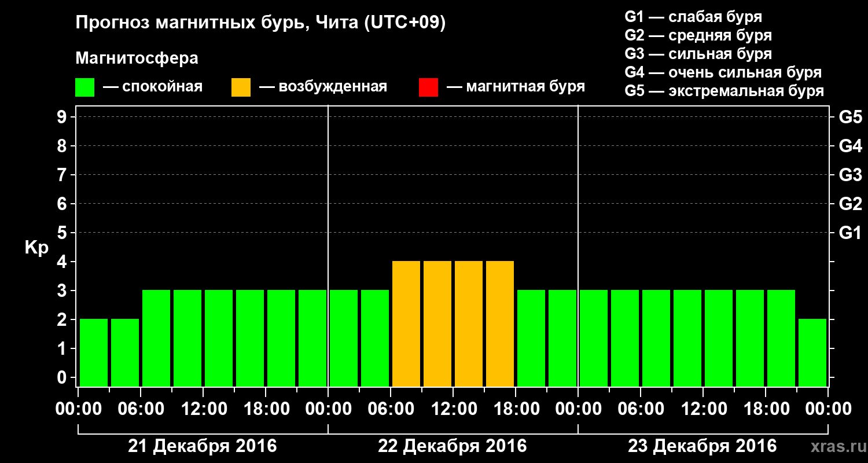
Task: Click the 06:00 time label for 22 Декабря
Action: tap(391, 409)
